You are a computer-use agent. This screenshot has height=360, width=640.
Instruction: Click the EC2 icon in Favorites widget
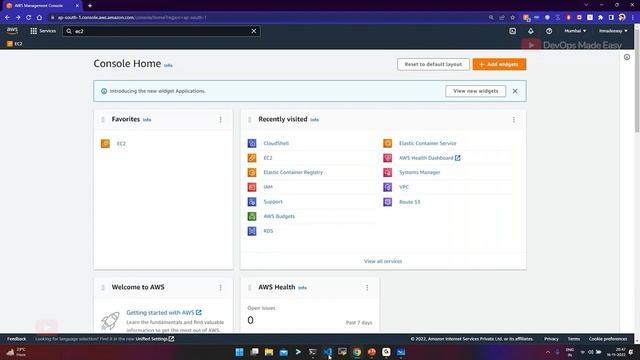pyautogui.click(x=105, y=144)
